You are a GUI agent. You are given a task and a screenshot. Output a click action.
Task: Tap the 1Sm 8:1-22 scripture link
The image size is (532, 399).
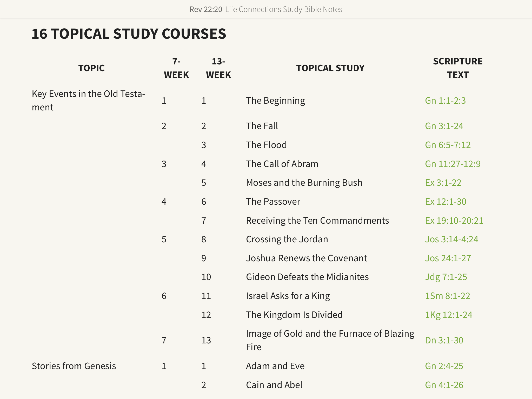(447, 296)
